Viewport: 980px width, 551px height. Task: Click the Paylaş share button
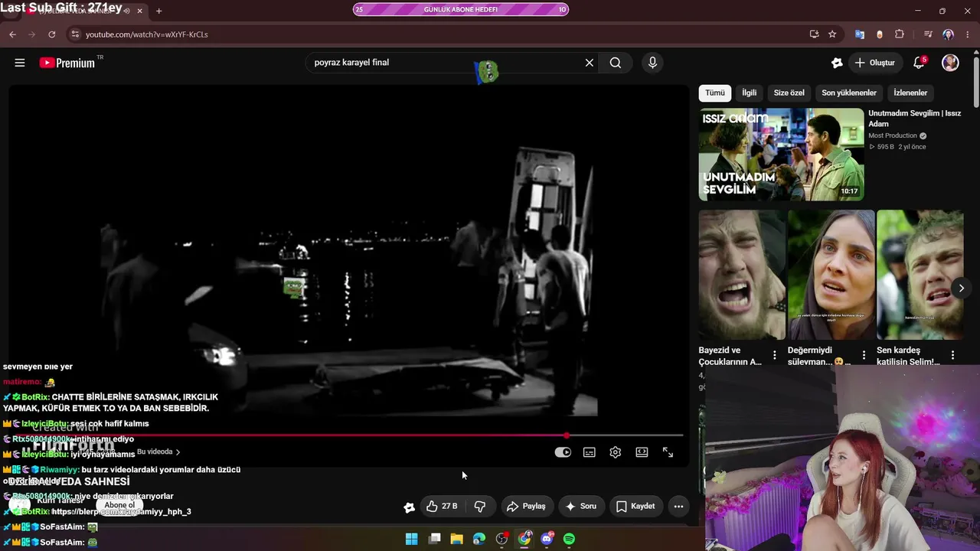[x=526, y=507]
